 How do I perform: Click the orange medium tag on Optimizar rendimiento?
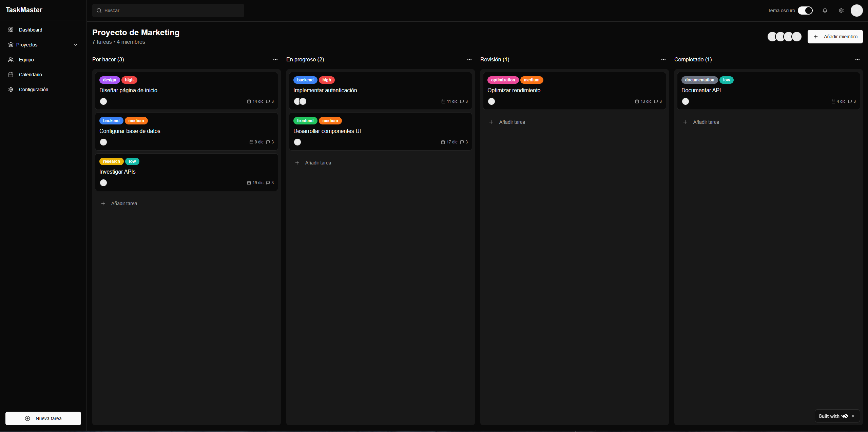pyautogui.click(x=531, y=80)
